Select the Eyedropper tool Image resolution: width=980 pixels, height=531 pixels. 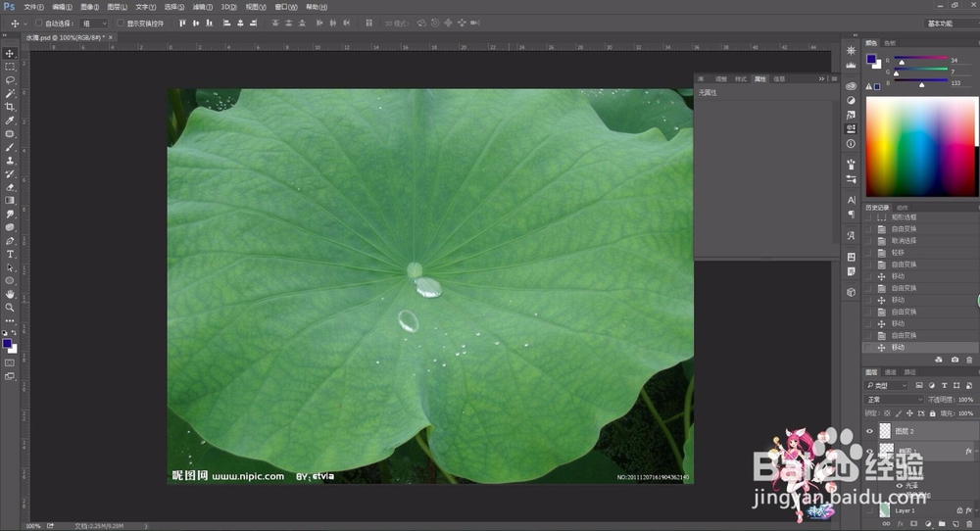click(x=10, y=121)
